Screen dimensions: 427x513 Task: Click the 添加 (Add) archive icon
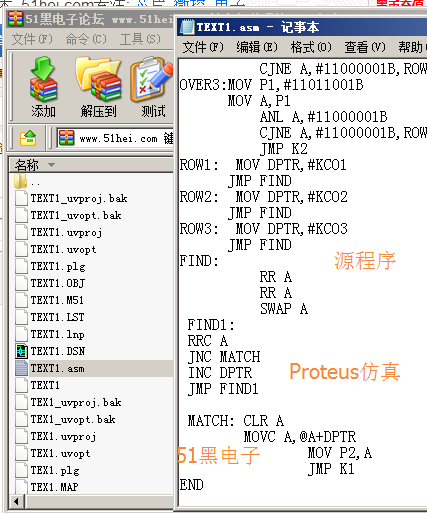click(x=43, y=79)
